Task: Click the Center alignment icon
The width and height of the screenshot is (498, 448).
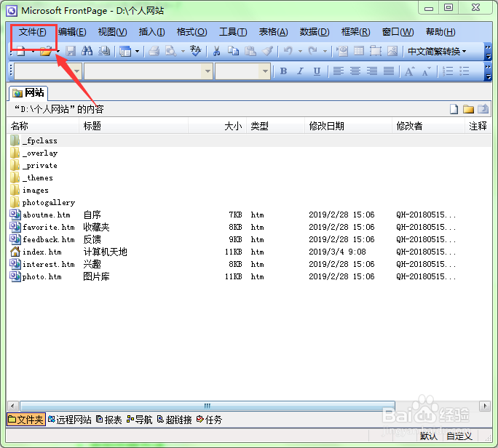Action: (355, 71)
